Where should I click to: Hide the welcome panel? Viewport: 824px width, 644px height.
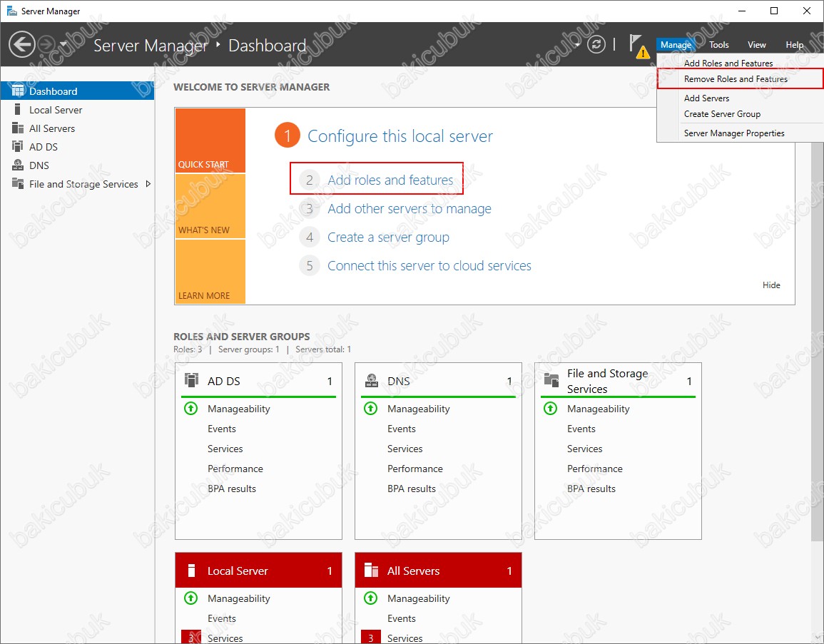771,285
